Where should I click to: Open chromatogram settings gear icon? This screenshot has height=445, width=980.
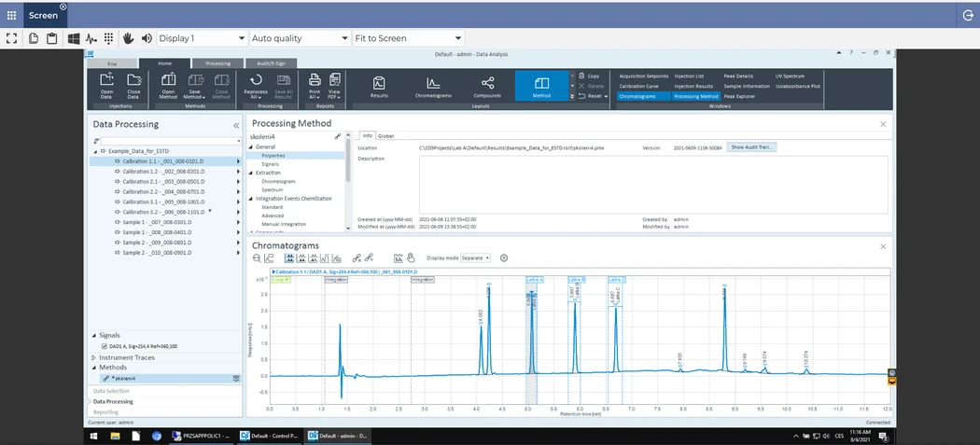(504, 257)
